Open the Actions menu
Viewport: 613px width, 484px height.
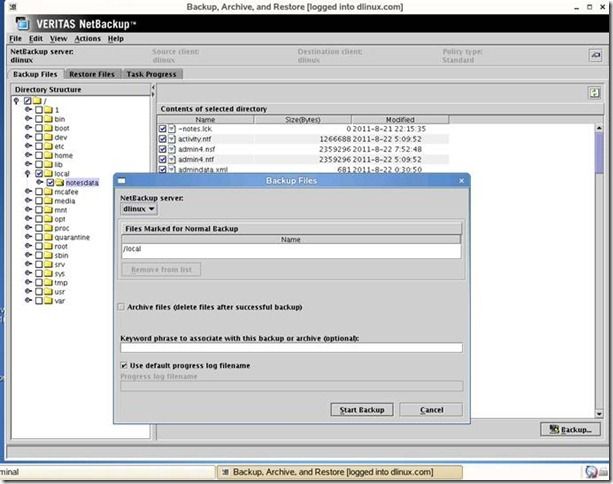point(88,38)
